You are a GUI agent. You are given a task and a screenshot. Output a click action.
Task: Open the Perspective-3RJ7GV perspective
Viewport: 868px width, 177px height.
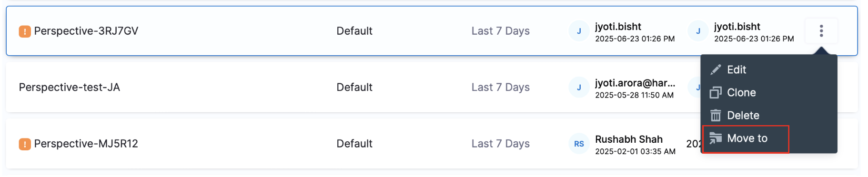pyautogui.click(x=86, y=31)
